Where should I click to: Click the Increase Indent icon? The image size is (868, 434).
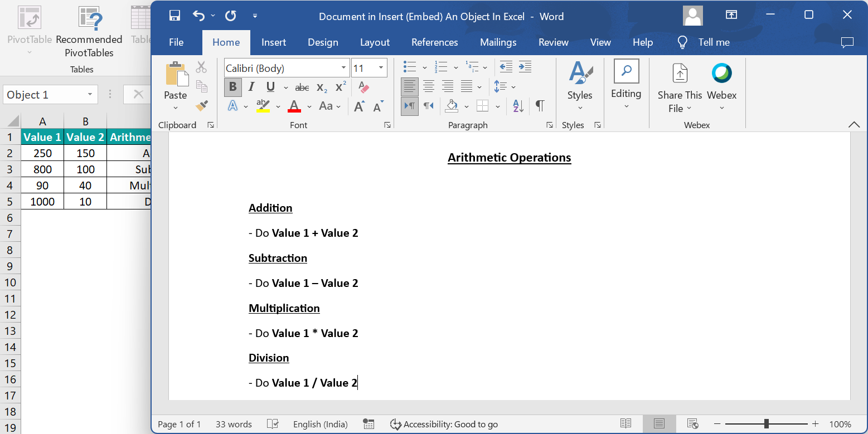[x=525, y=67]
